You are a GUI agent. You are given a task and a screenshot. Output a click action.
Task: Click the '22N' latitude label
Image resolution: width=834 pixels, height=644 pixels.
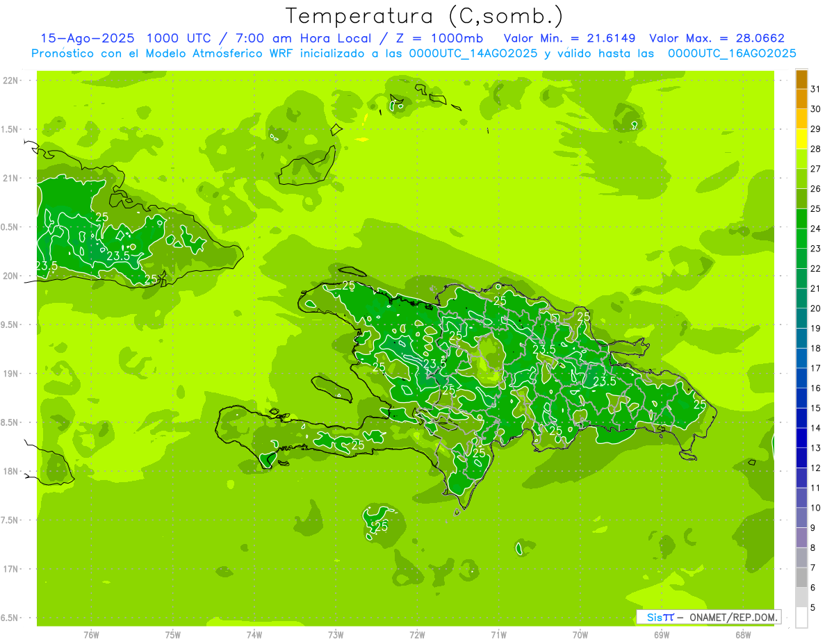coord(11,80)
